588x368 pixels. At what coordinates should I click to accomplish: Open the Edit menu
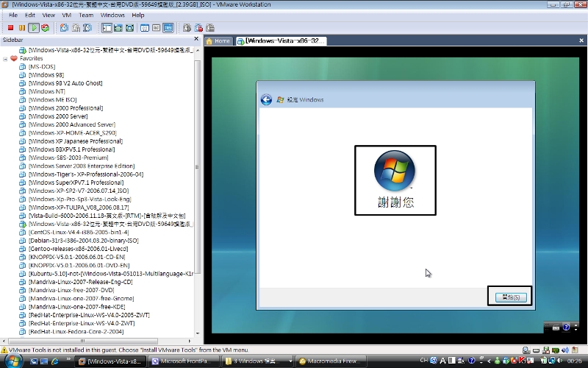click(x=30, y=15)
